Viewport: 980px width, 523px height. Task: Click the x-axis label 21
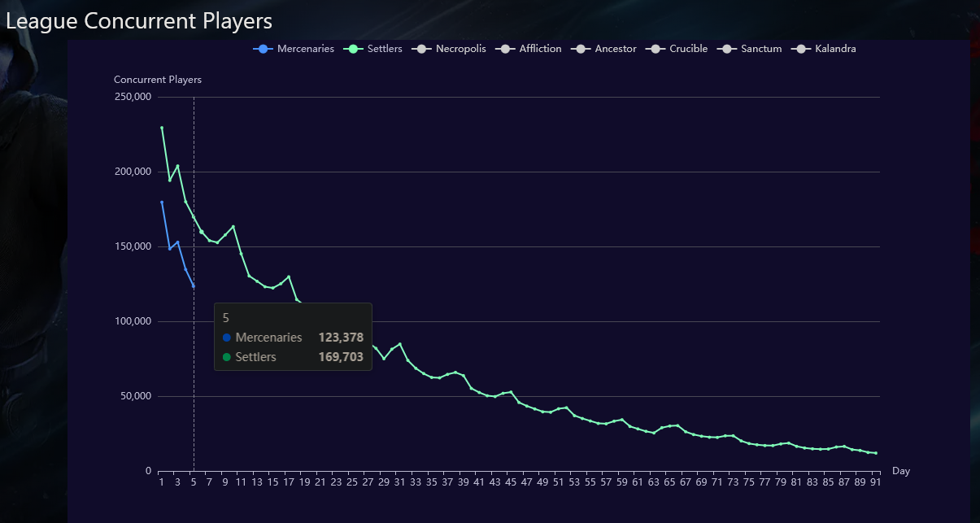coord(320,482)
